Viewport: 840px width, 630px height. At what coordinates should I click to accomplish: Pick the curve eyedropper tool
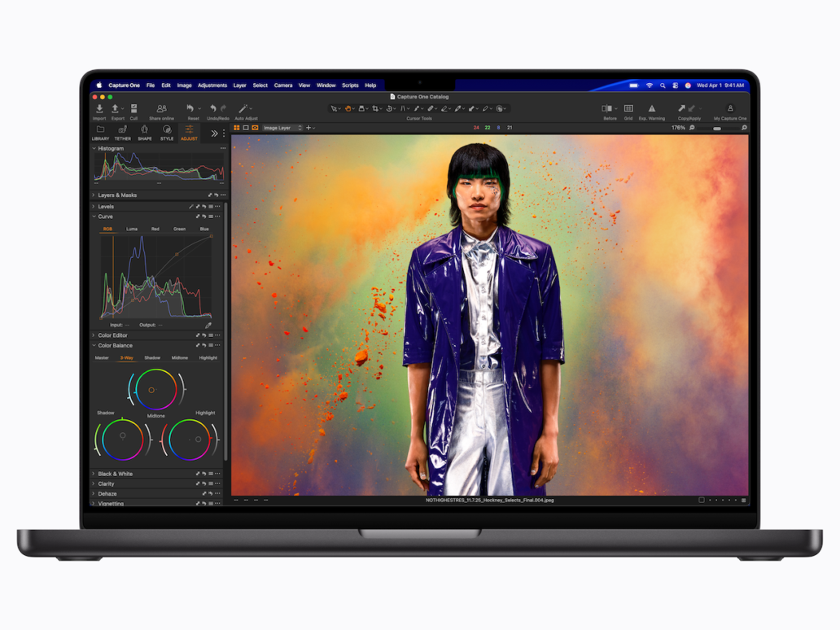tap(208, 325)
